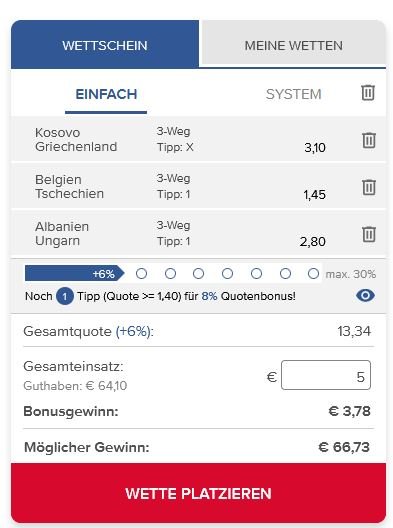Select the second empty bonus step circle

coord(170,273)
